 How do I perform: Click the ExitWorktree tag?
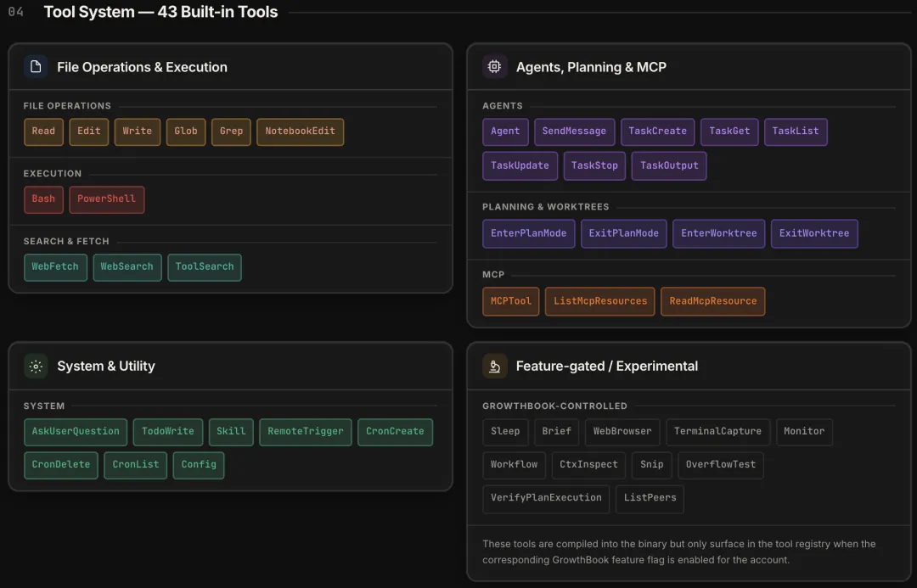tap(814, 233)
